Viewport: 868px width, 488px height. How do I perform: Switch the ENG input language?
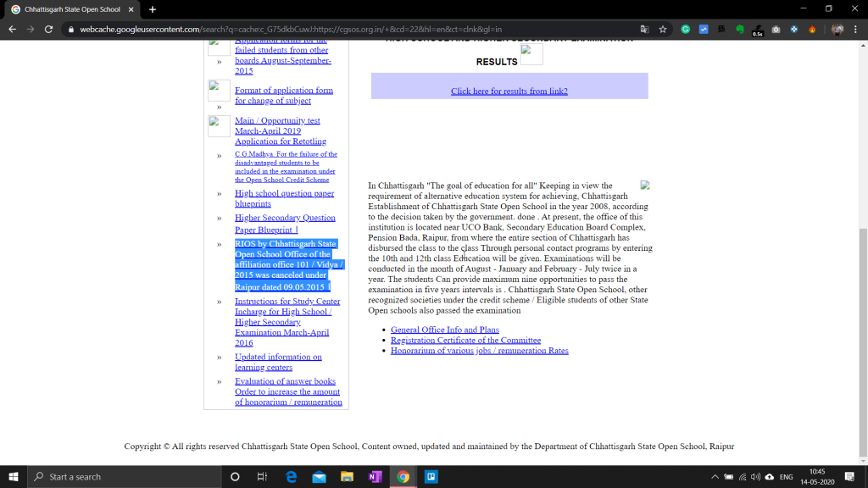tap(786, 476)
